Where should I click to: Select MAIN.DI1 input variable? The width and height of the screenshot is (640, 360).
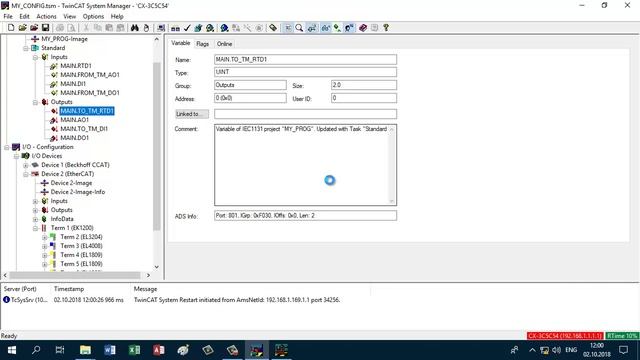[73, 84]
